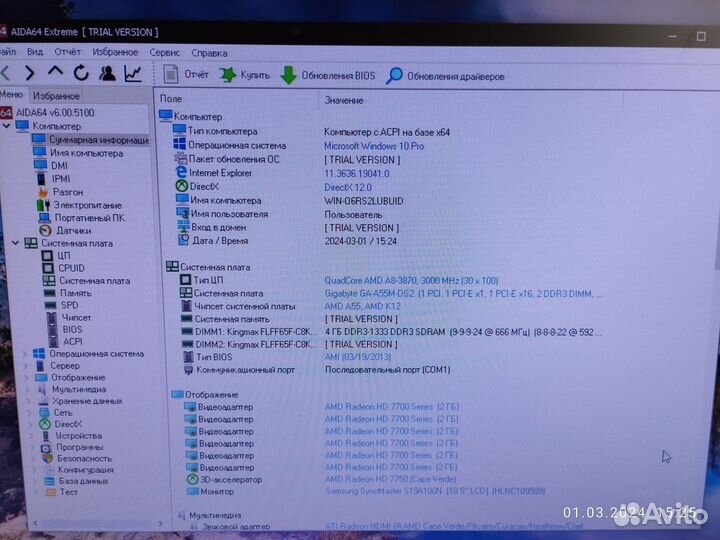The height and width of the screenshot is (540, 720).
Task: Switch to the Меню tab in sidebar
Action: (11, 94)
